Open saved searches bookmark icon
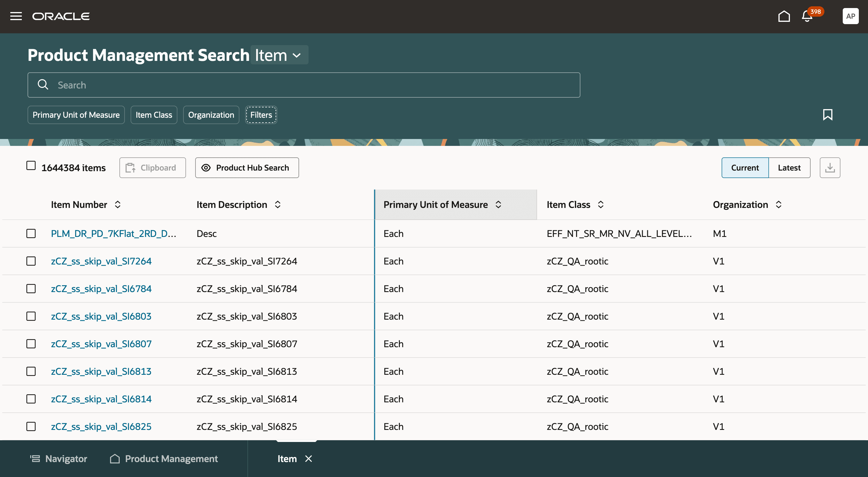This screenshot has width=868, height=477. (828, 115)
